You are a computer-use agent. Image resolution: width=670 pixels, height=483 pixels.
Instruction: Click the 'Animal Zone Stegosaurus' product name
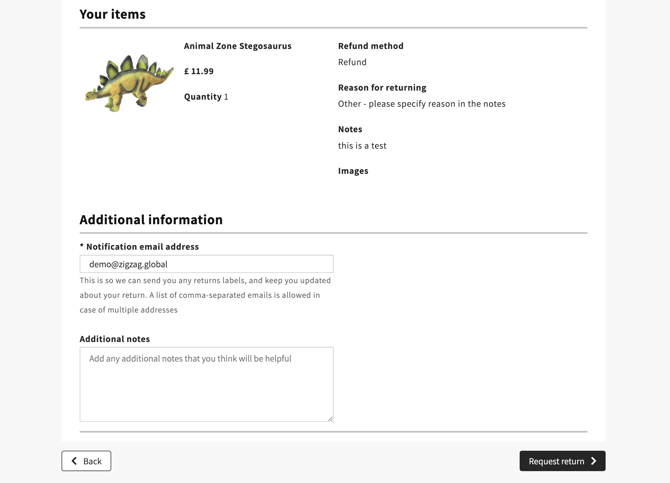(x=238, y=46)
